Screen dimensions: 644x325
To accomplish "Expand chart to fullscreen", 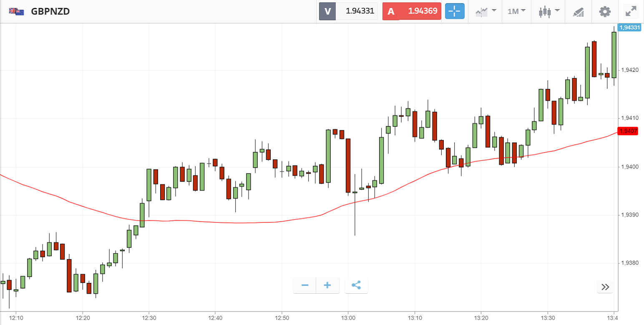I will [631, 11].
